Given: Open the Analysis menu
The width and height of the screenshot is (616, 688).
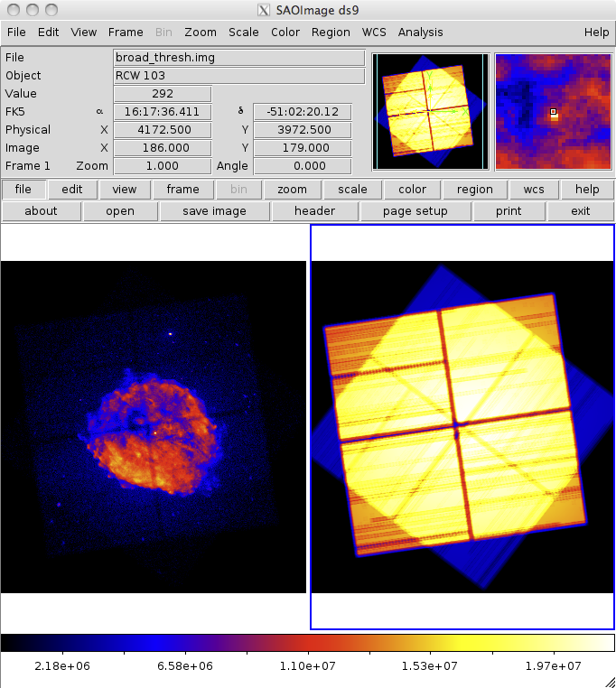Looking at the screenshot, I should (420, 32).
